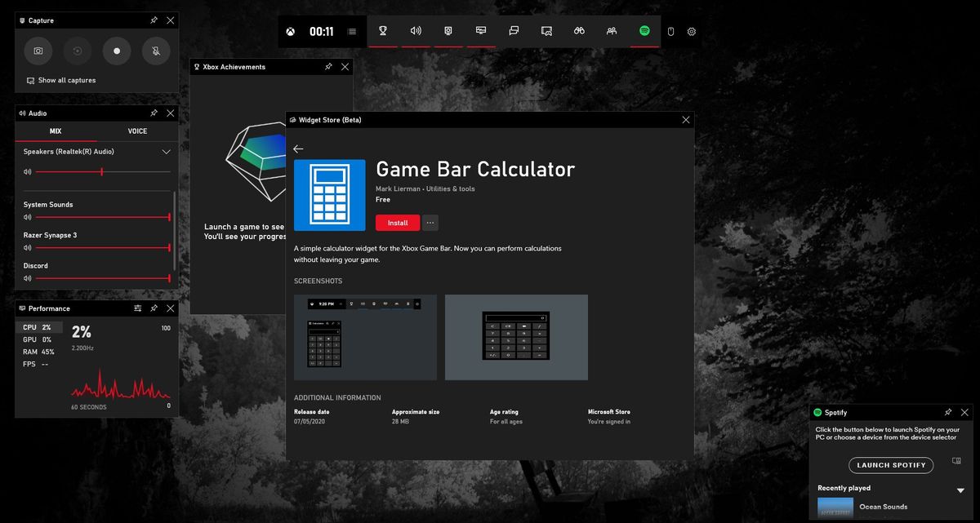
Task: Open Looking for Group with the binoculars icon
Action: point(578,31)
